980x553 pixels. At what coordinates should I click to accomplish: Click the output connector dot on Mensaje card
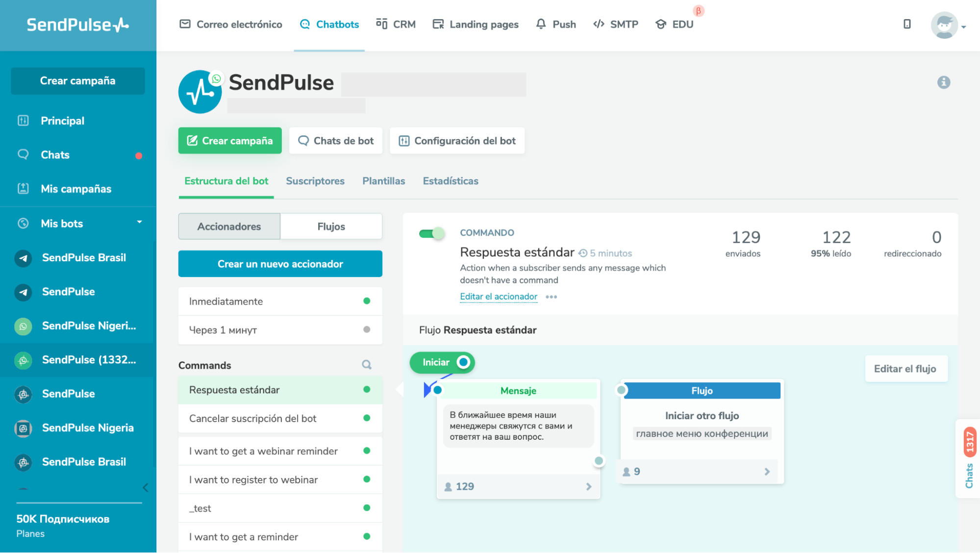click(x=599, y=461)
